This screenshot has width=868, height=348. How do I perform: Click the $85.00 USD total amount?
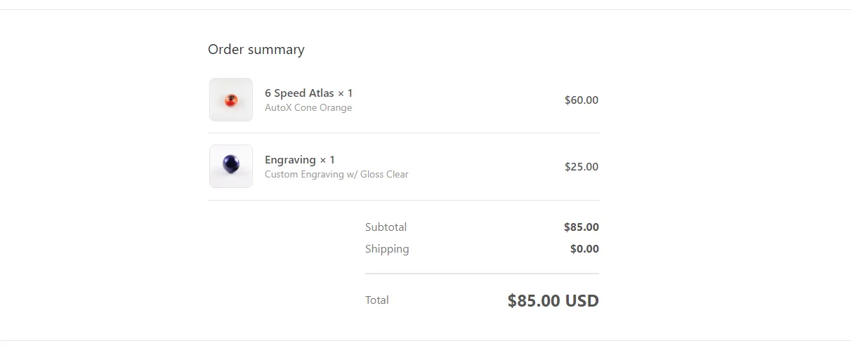553,301
